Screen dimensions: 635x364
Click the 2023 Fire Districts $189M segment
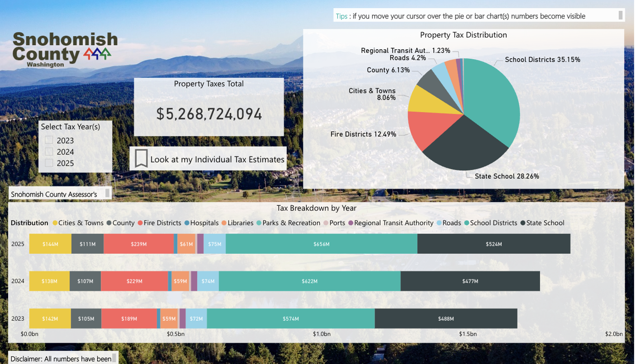(x=129, y=319)
